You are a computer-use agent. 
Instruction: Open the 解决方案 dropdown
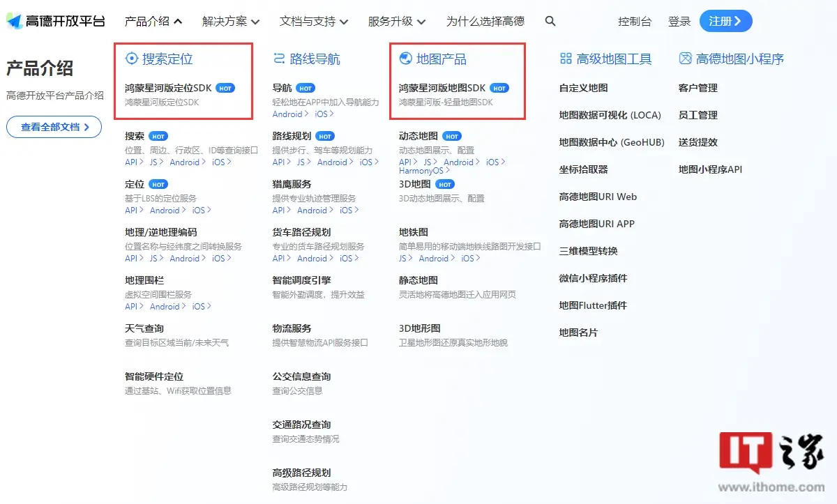231,22
